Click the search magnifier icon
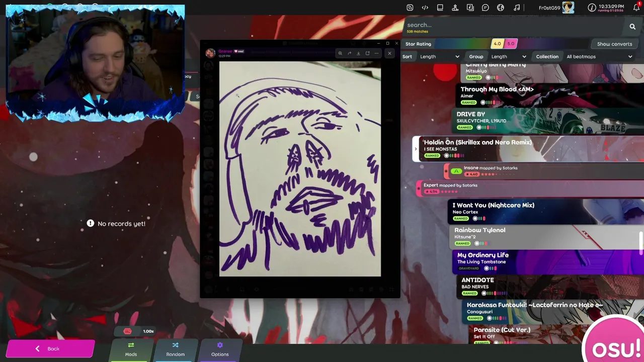The height and width of the screenshot is (362, 644). [632, 27]
